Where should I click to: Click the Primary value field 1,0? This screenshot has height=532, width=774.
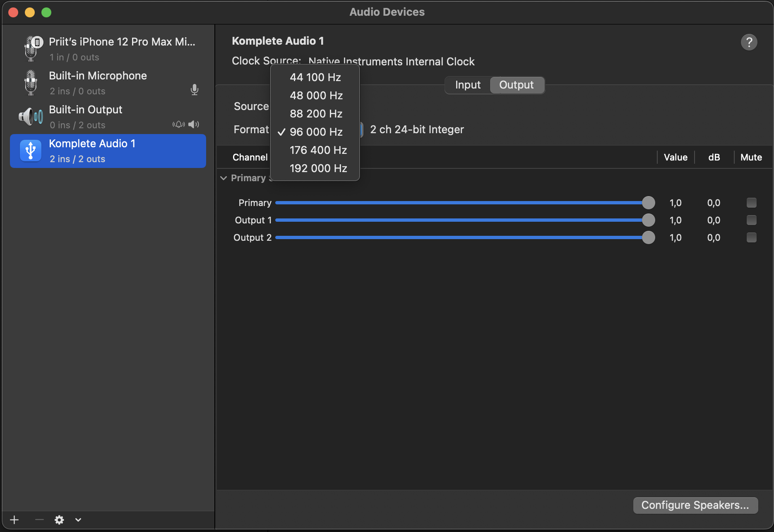click(675, 203)
